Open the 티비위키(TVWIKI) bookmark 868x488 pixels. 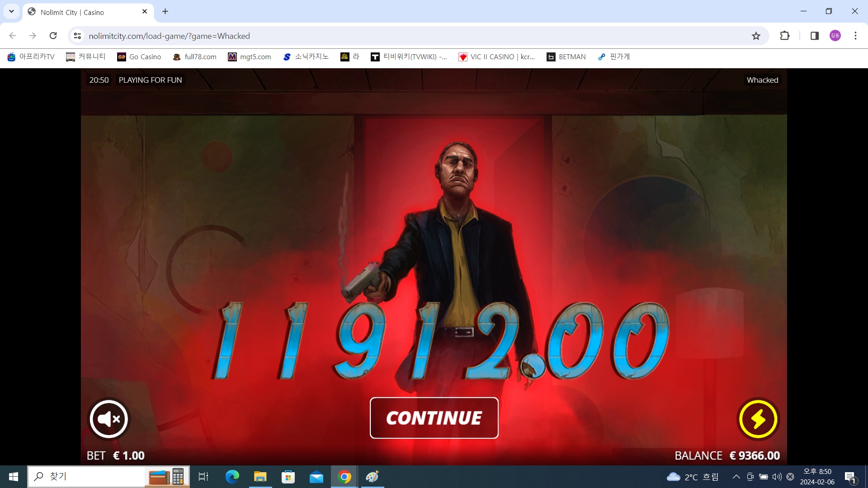coord(409,56)
